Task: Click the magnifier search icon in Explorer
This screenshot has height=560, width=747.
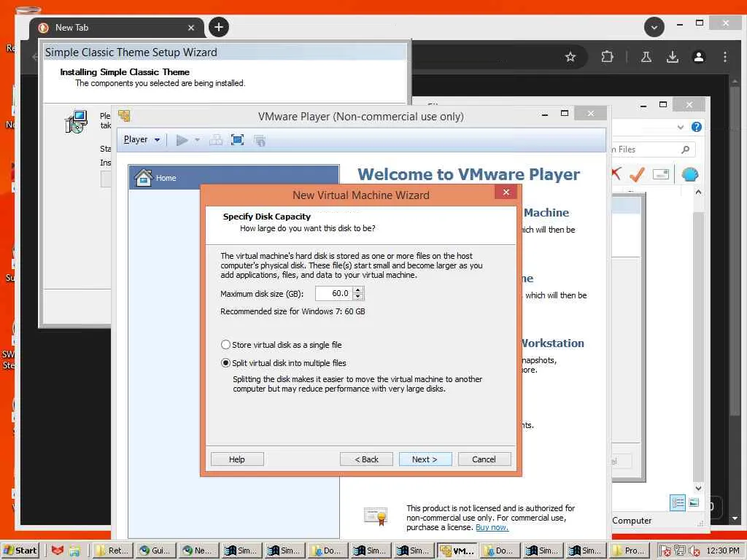Action: (685, 149)
